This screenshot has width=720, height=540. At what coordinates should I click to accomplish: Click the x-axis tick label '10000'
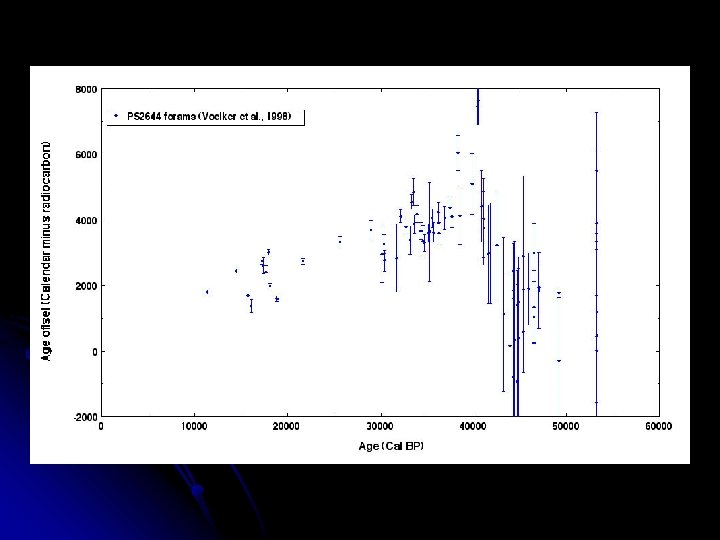point(194,426)
